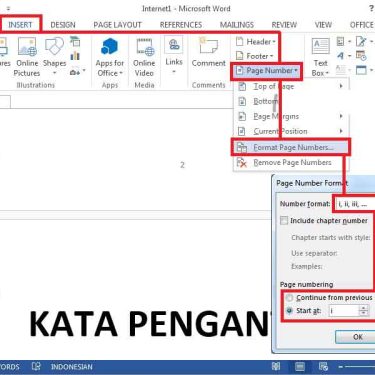This screenshot has width=375, height=375.
Task: Insert Date and Time
Action: (361, 56)
